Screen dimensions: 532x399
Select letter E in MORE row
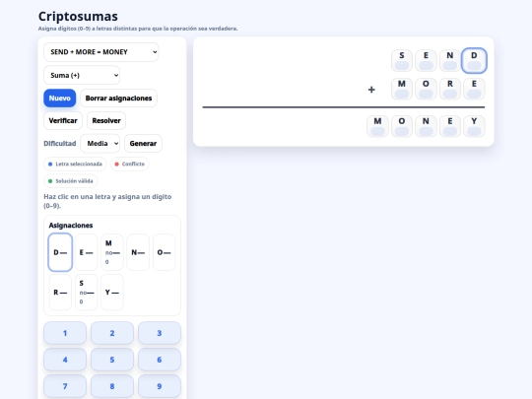[x=474, y=89]
